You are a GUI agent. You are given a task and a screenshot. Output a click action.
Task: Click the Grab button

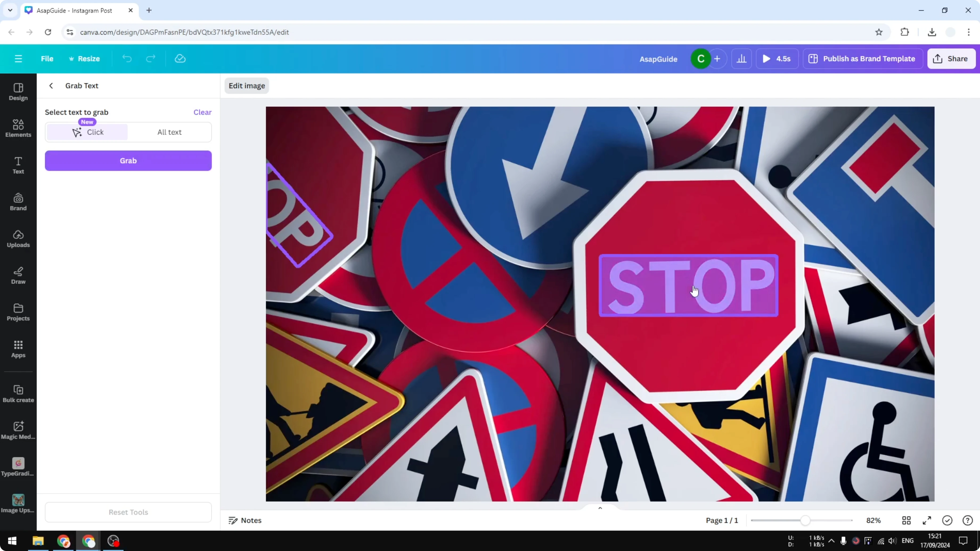point(128,161)
